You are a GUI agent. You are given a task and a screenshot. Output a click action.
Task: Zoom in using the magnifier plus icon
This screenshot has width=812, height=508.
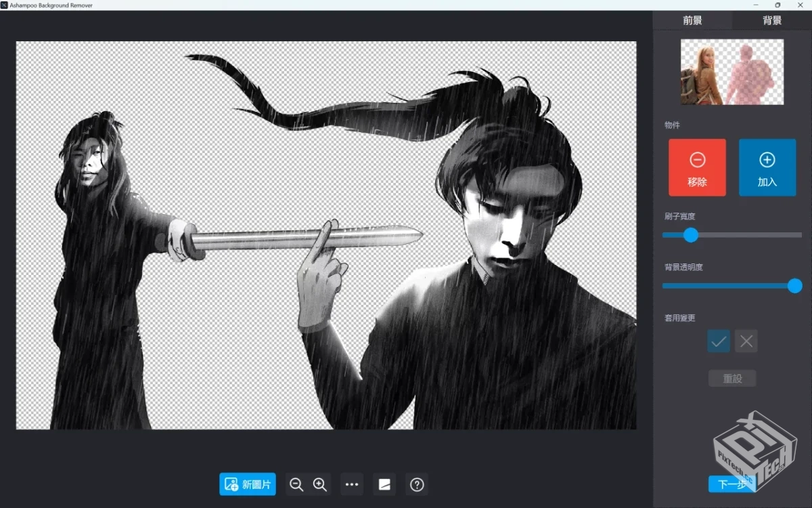tap(319, 484)
